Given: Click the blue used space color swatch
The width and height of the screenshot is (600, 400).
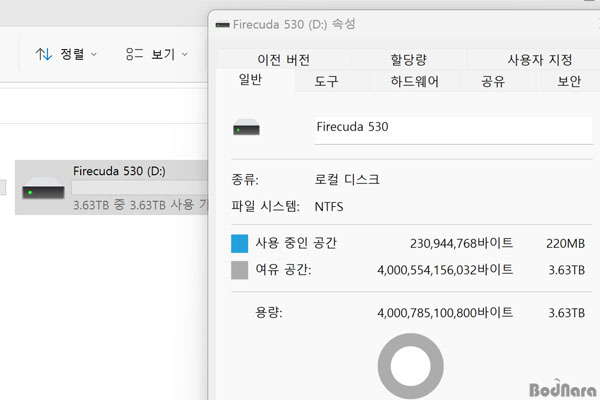Looking at the screenshot, I should [240, 243].
